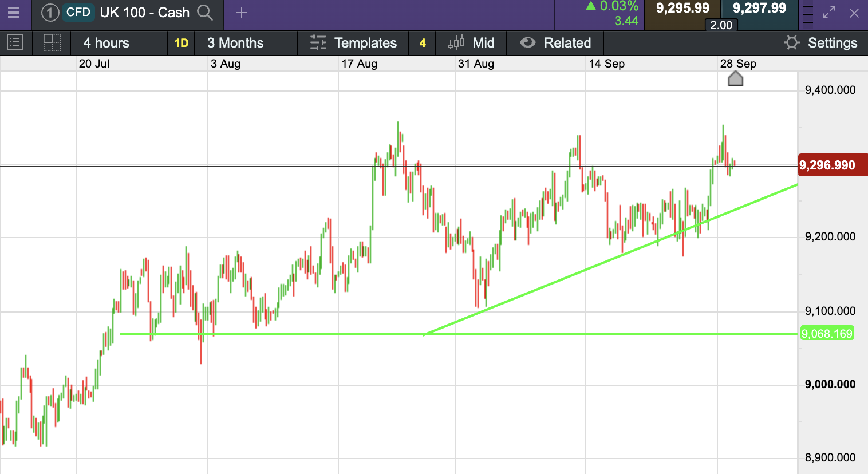The width and height of the screenshot is (868, 474).
Task: Click the buy price 9,297.99
Action: click(x=760, y=9)
